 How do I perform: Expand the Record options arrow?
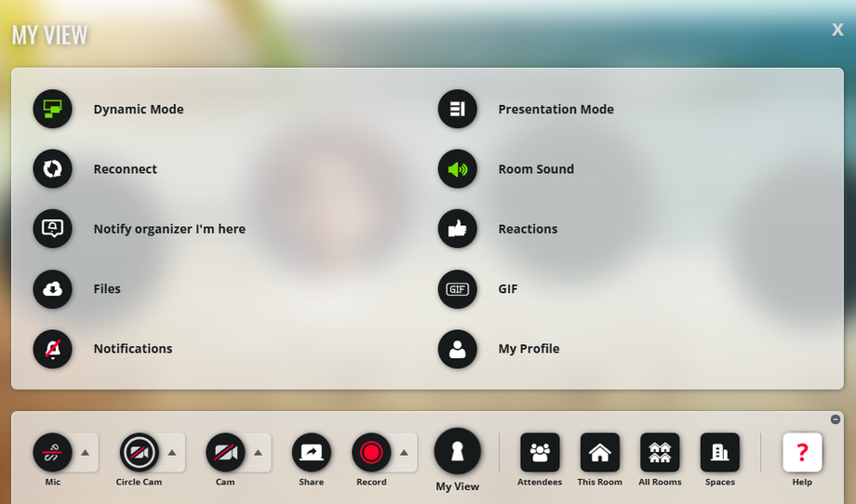(x=404, y=453)
